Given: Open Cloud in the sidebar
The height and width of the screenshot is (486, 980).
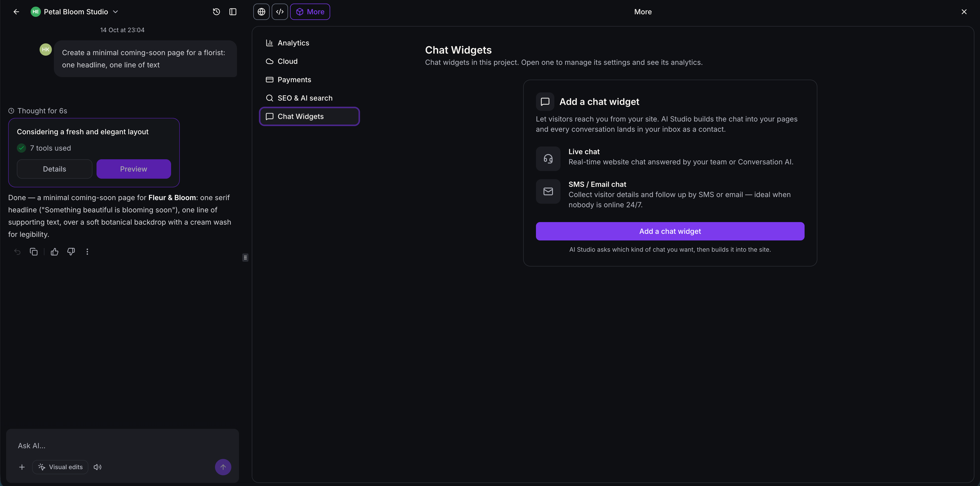Looking at the screenshot, I should tap(309, 61).
